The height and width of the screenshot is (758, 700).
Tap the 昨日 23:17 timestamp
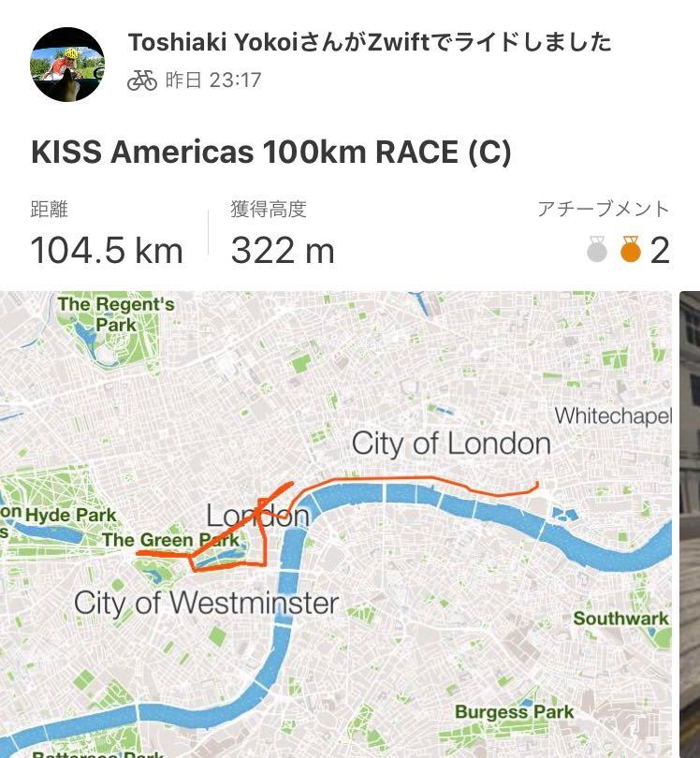[x=213, y=80]
